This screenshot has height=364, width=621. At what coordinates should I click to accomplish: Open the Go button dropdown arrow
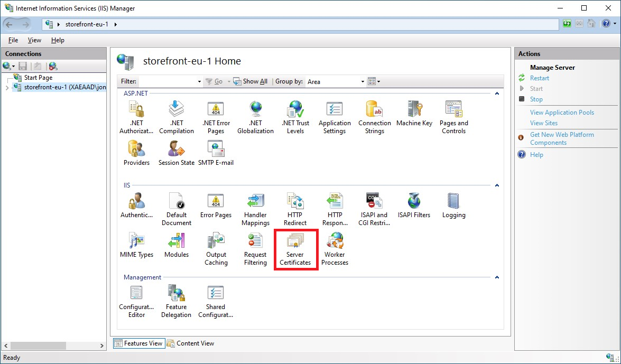click(x=229, y=81)
